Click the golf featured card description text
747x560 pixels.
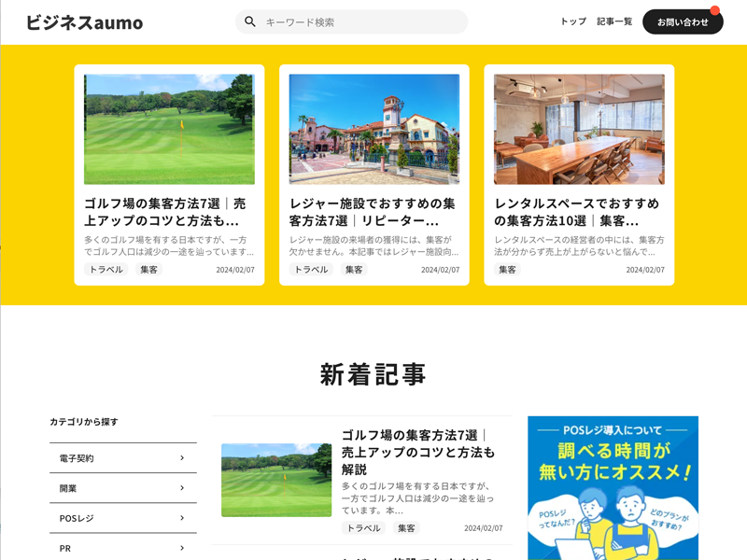169,245
